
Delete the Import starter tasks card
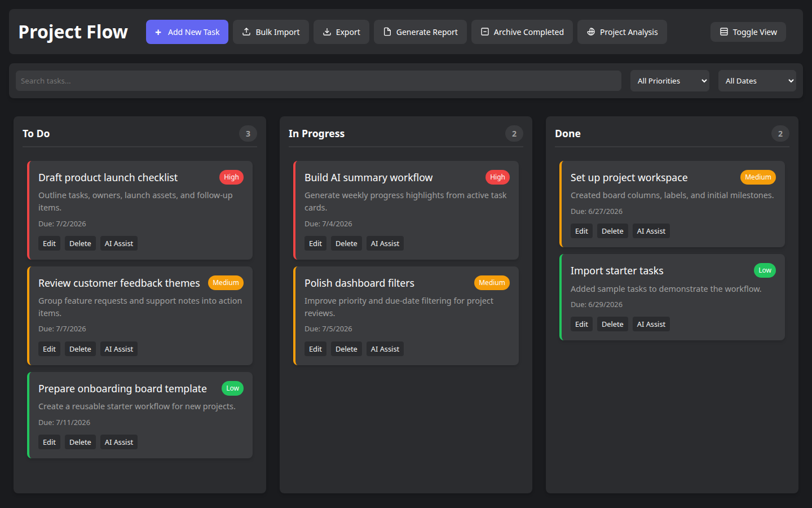[612, 324]
